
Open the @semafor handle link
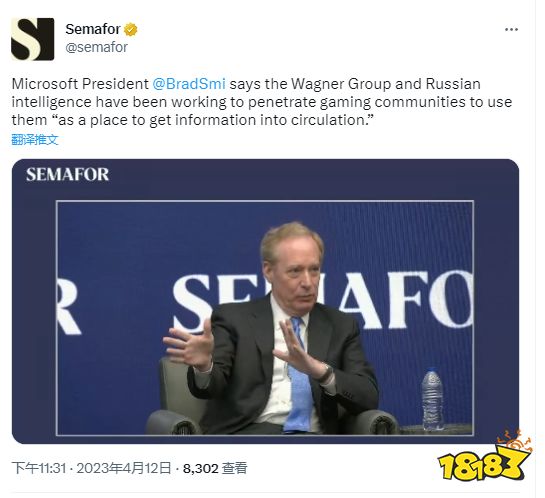(x=96, y=47)
